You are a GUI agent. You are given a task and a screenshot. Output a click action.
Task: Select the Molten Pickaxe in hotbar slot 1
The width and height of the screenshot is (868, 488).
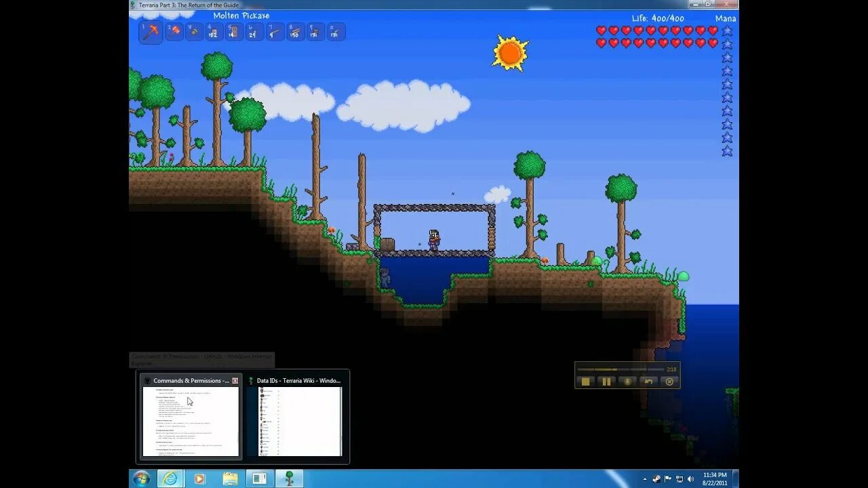pos(151,32)
